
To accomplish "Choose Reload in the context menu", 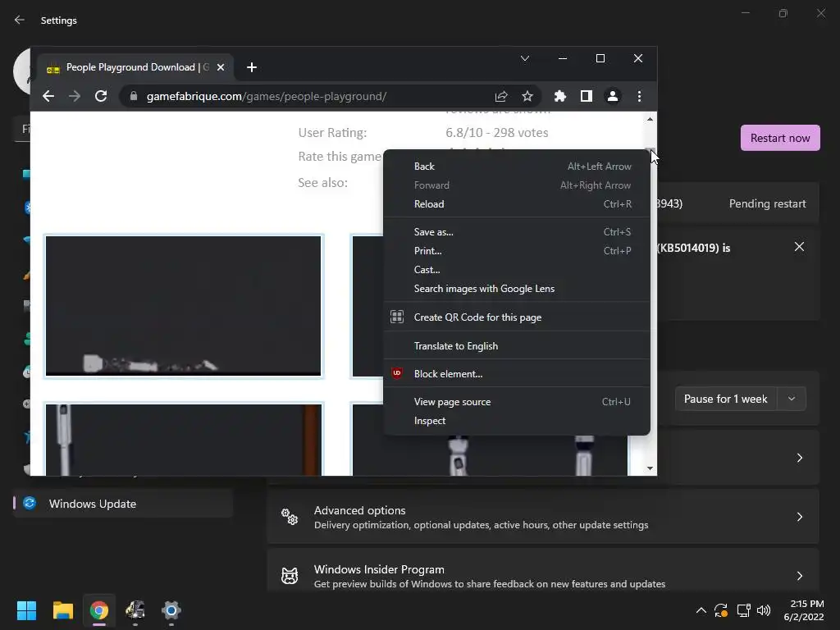I will click(517, 204).
